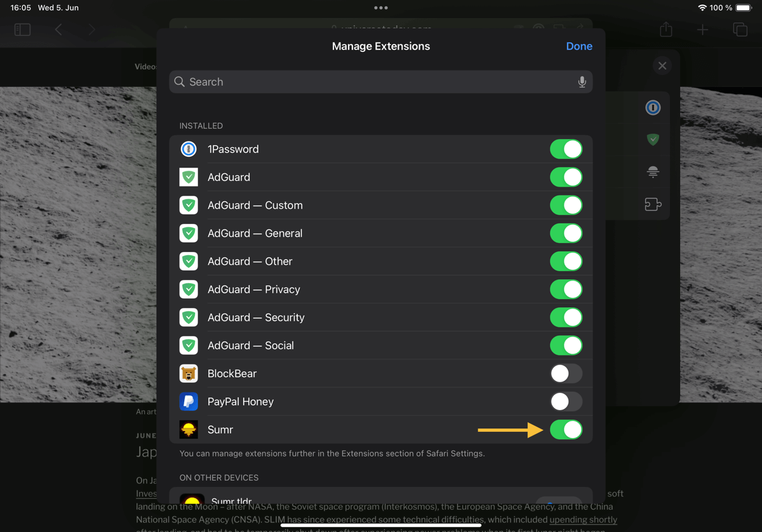The width and height of the screenshot is (762, 532).
Task: Select the INSTALLED section header
Action: tap(201, 126)
